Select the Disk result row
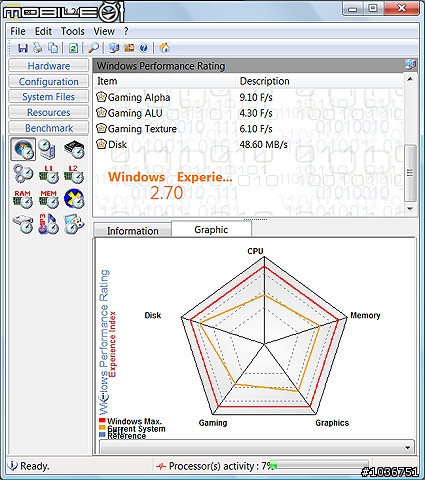 click(x=249, y=144)
